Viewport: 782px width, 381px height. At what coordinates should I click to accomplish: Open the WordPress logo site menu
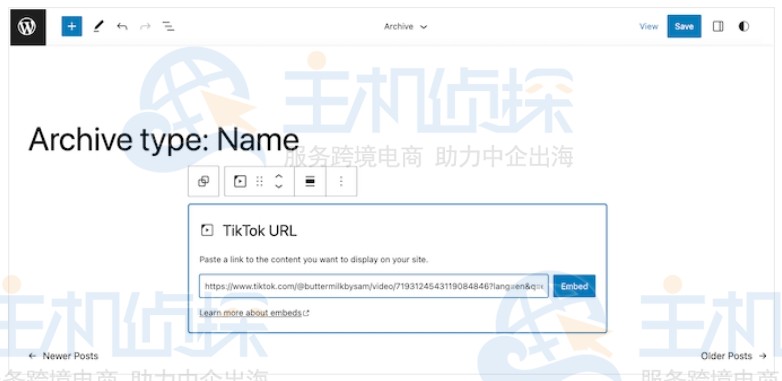27,27
